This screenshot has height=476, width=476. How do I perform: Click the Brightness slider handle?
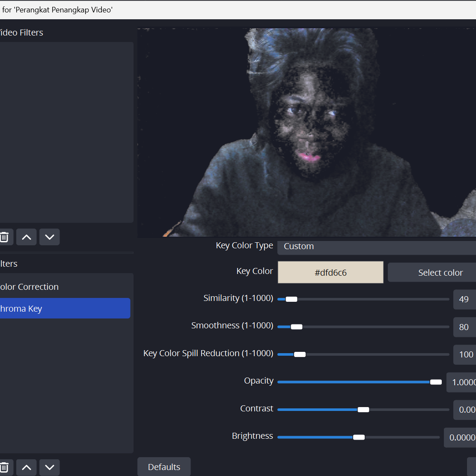pyautogui.click(x=359, y=437)
